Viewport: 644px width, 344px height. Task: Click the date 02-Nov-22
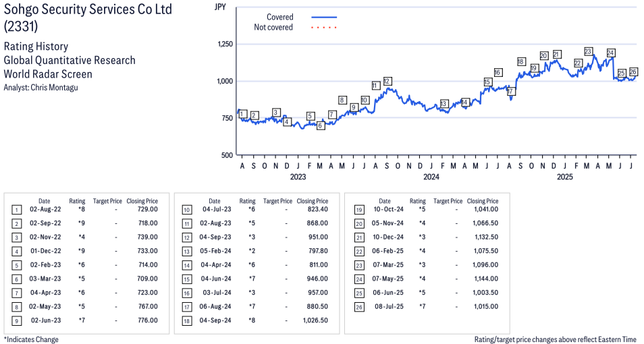click(45, 237)
